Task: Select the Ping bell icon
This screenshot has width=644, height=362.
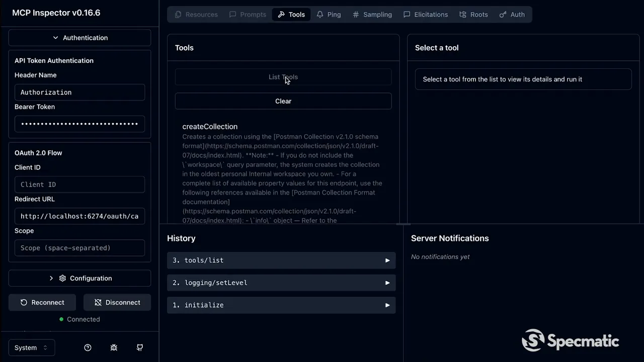Action: [x=320, y=14]
